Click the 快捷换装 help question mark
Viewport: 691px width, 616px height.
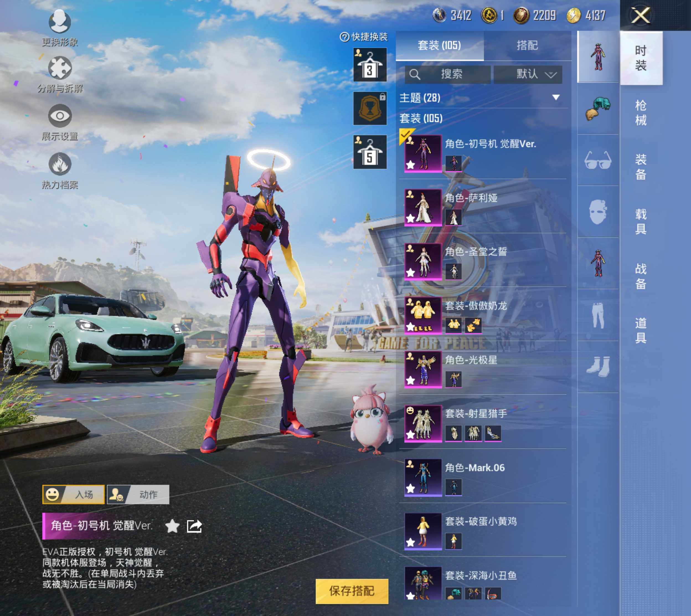344,37
